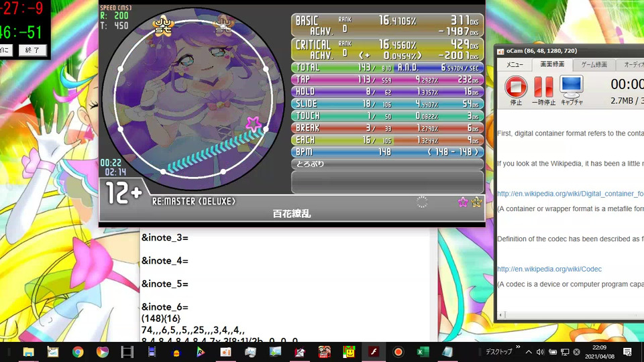The width and height of the screenshot is (644, 362).
Task: Click the TOUCH stats row
Action: coord(387,116)
